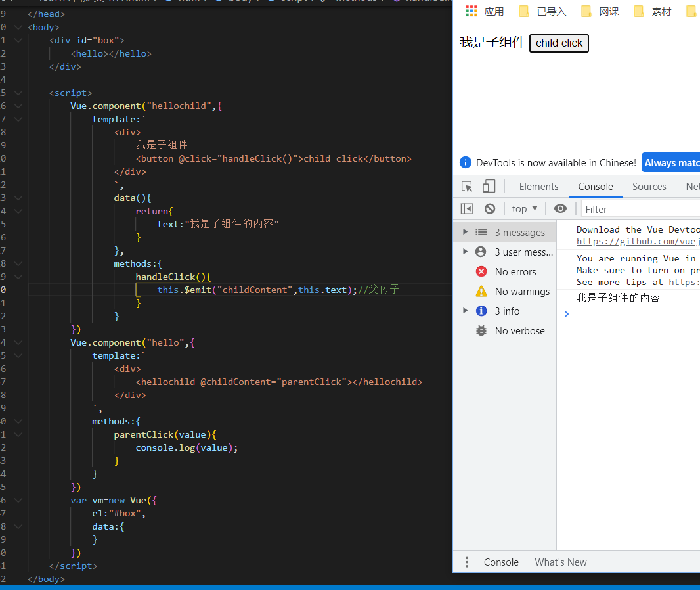Screen dimensions: 700x590
Task: Select the Console tab in the bottom drawer
Action: pos(501,562)
